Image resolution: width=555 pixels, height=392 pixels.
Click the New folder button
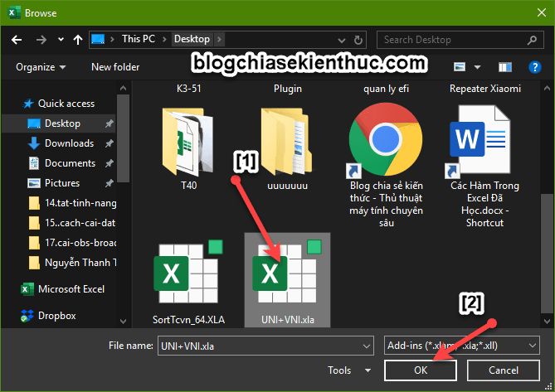(x=114, y=67)
